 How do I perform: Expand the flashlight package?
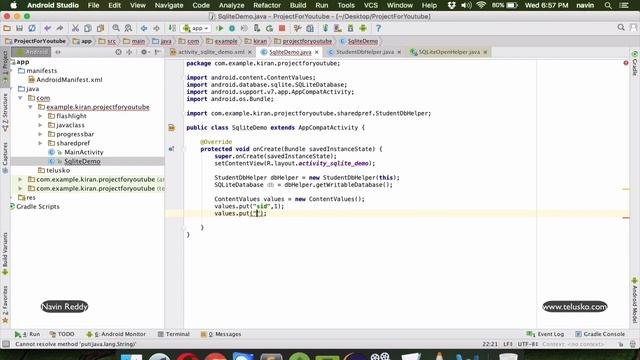[40, 116]
